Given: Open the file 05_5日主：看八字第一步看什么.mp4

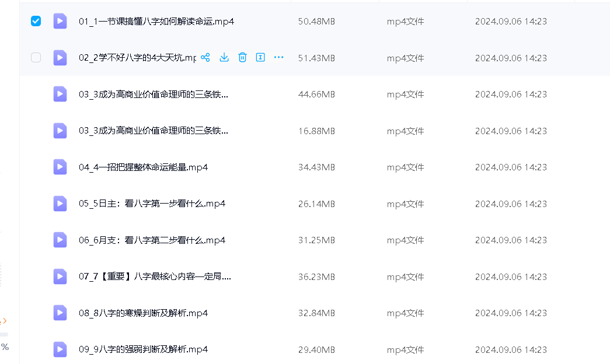Looking at the screenshot, I should (x=152, y=204).
